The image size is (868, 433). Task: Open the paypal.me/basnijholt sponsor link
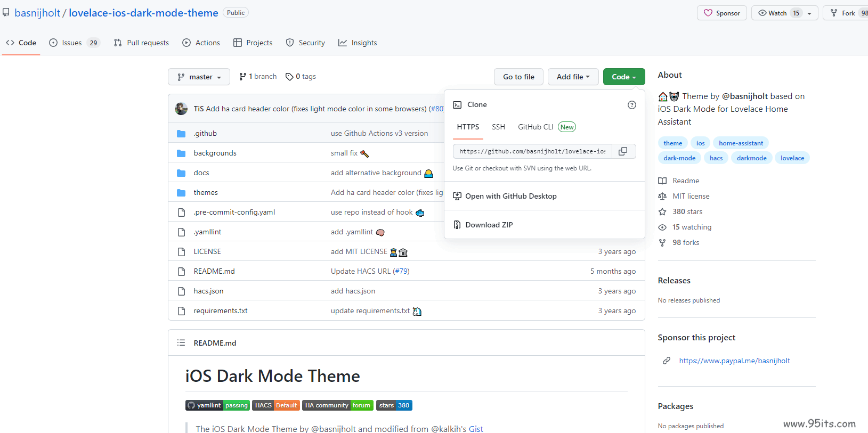click(x=734, y=361)
